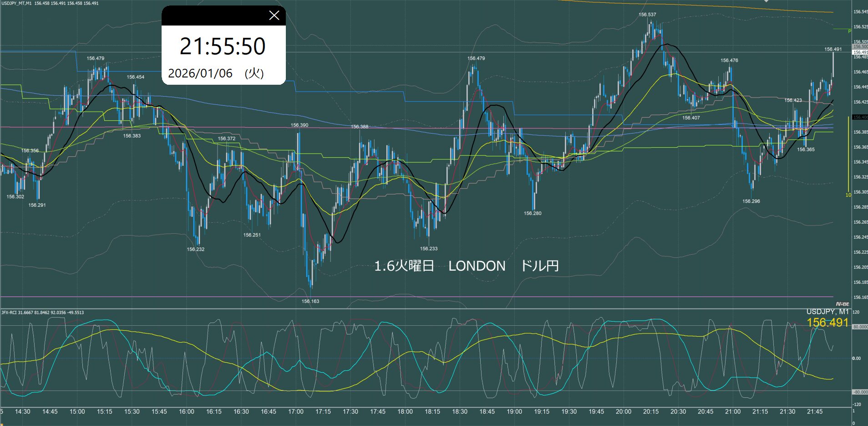Click the 156.537 high price label
Viewport: 868px width, 426px height.
pos(647,15)
